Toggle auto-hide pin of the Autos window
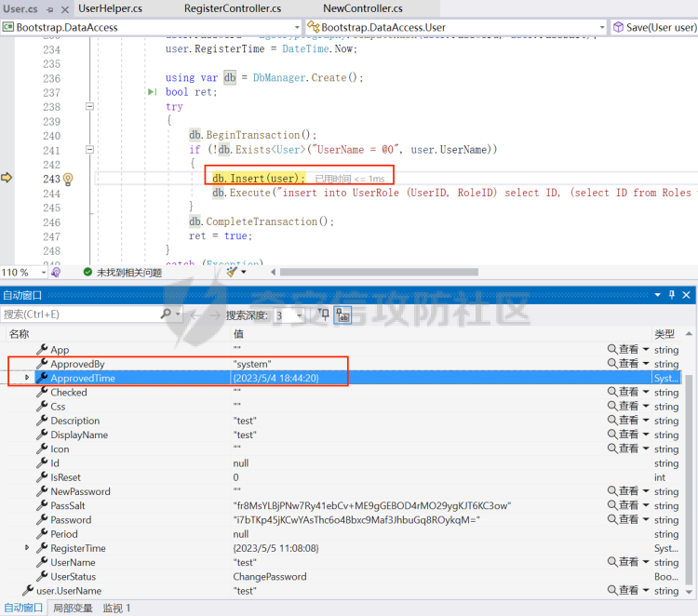 [x=672, y=295]
